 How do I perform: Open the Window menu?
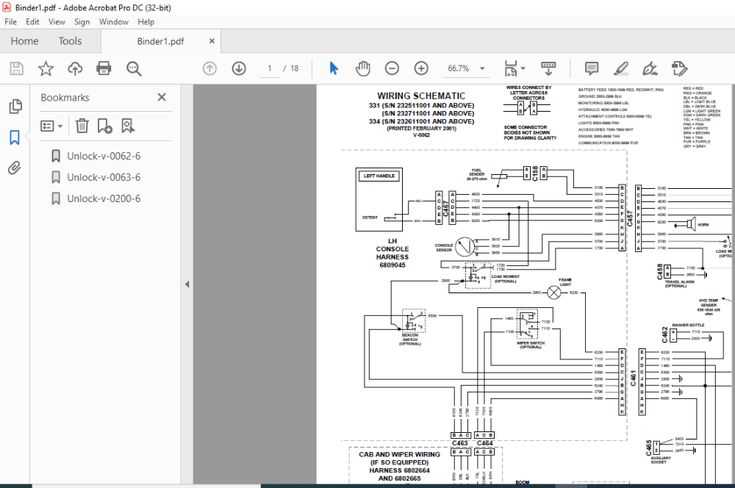pyautogui.click(x=113, y=22)
